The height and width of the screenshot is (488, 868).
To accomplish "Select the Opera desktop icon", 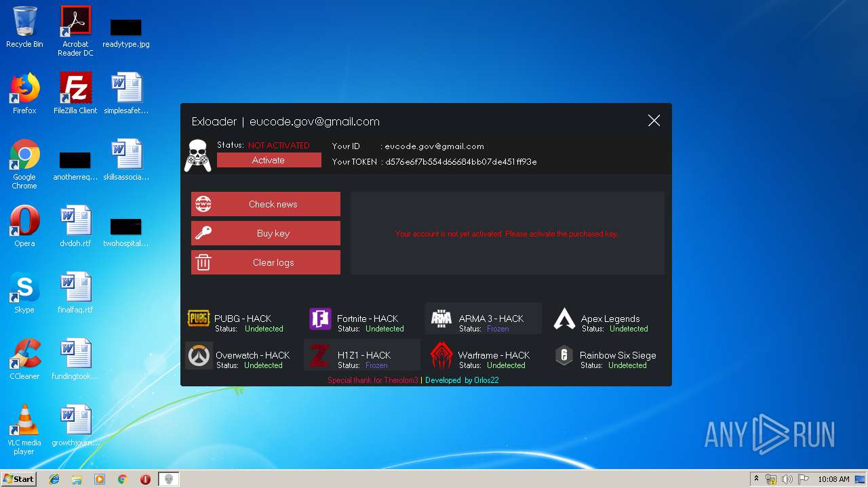I will (24, 226).
